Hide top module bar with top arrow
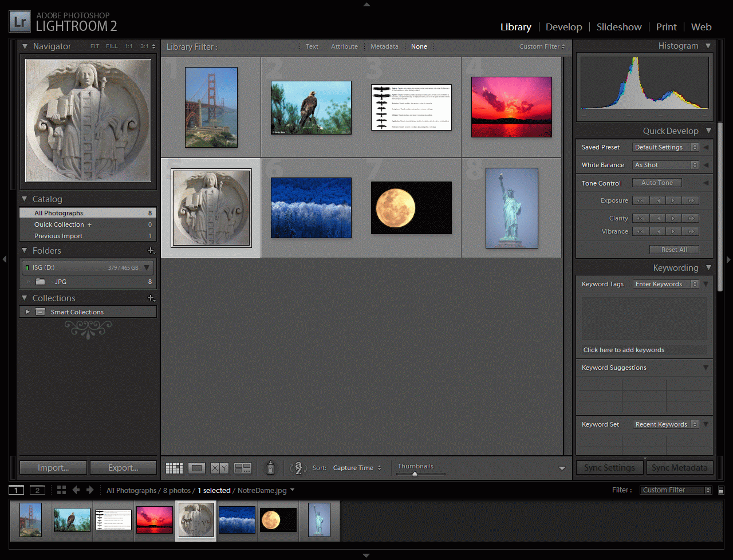733x560 pixels. tap(366, 4)
